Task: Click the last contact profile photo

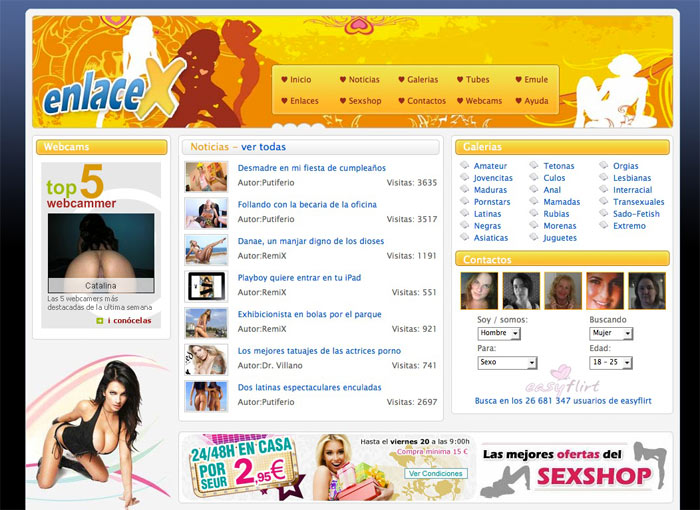Action: (647, 291)
